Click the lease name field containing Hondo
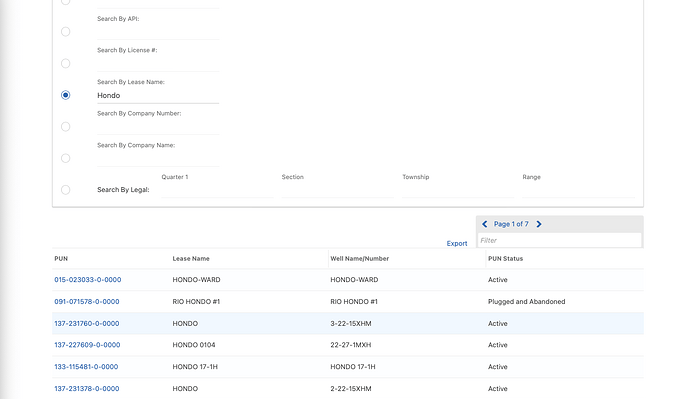The height and width of the screenshot is (399, 690). pos(158,95)
